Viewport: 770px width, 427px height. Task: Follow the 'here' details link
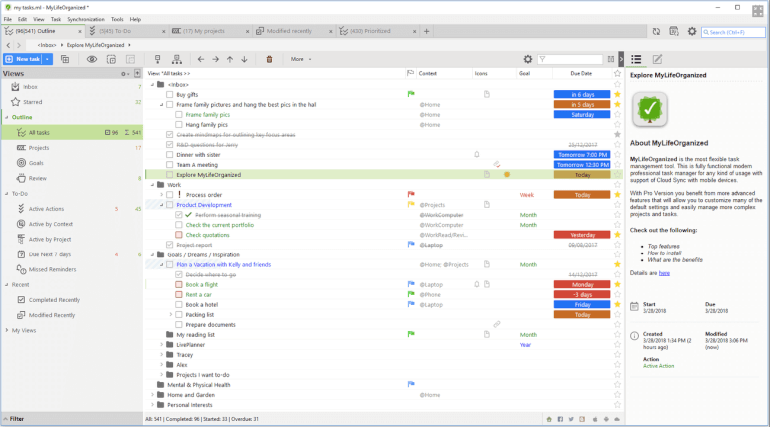(664, 273)
